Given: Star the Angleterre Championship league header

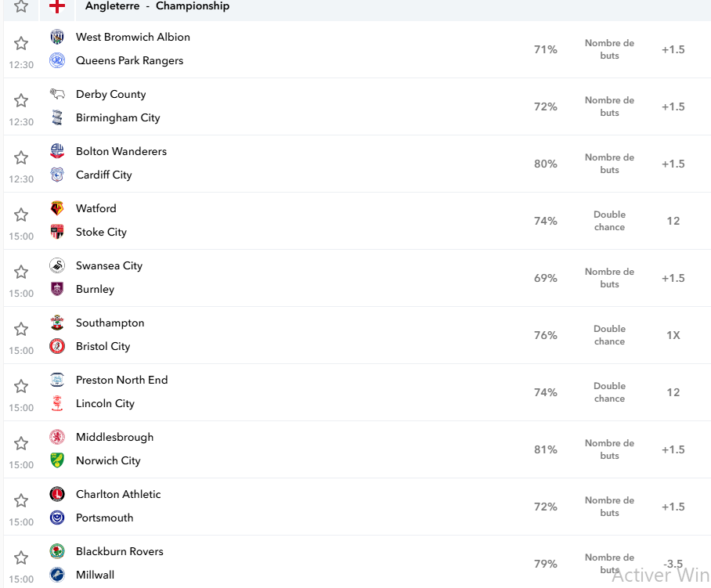Looking at the screenshot, I should [21, 6].
